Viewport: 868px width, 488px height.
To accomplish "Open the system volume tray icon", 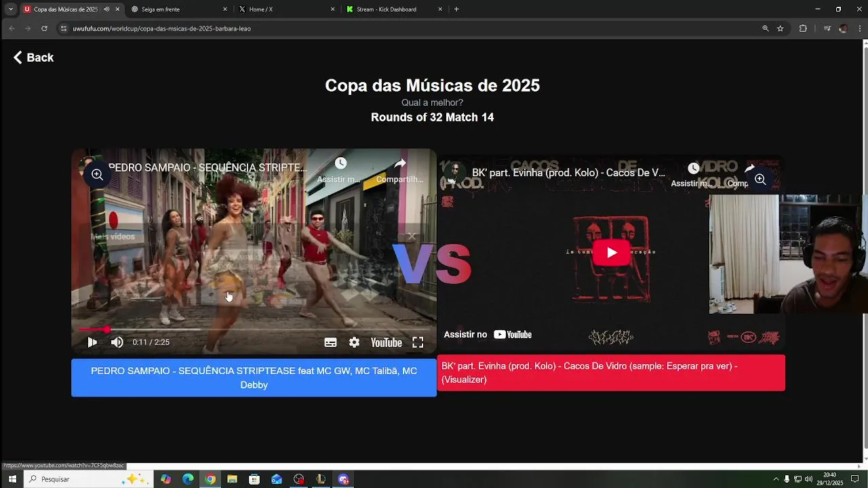I will 808,479.
